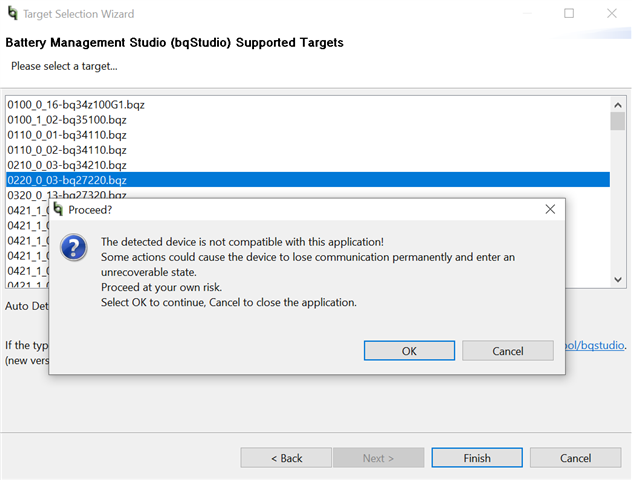Viewport: 632px width, 480px height.
Task: Click the Target Selection Wizard title icon
Action: (x=10, y=14)
